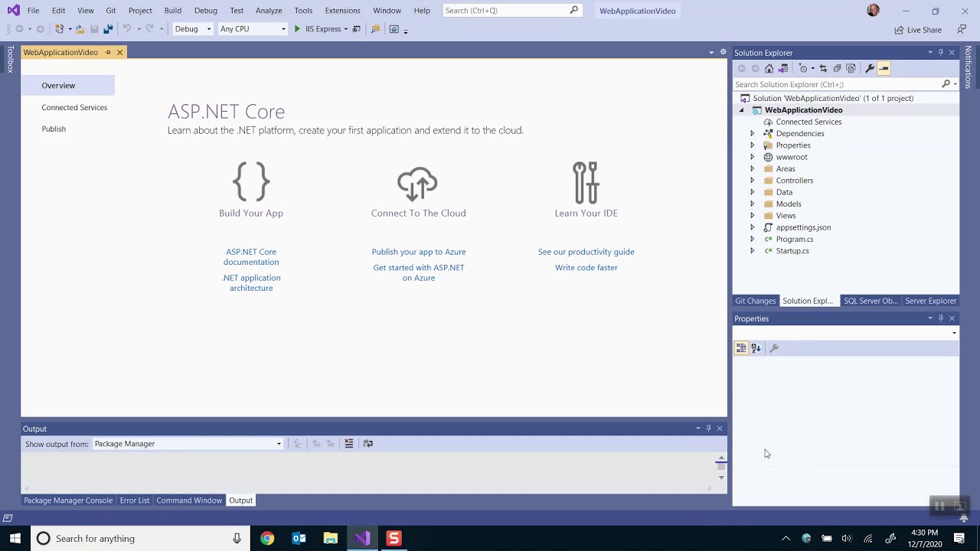Screen dimensions: 980x551
Task: Select appsettings.json in Solution Explorer
Action: click(803, 227)
